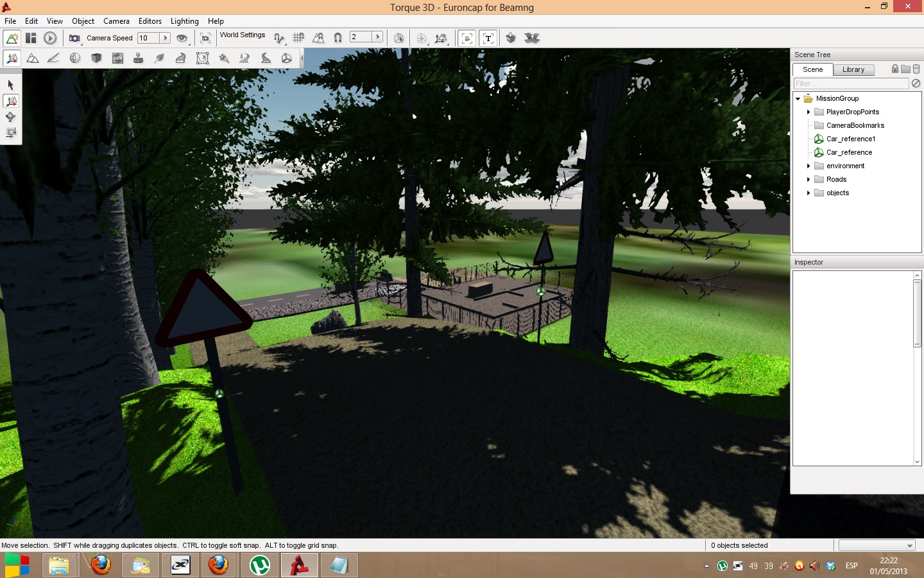Click the Scene Tree Filter field
This screenshot has height=578, width=924.
point(851,83)
